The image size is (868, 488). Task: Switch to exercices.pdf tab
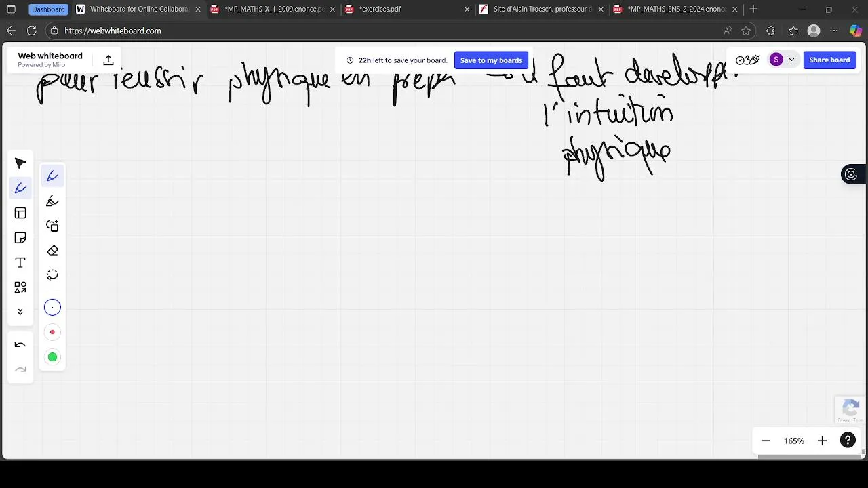tap(407, 9)
